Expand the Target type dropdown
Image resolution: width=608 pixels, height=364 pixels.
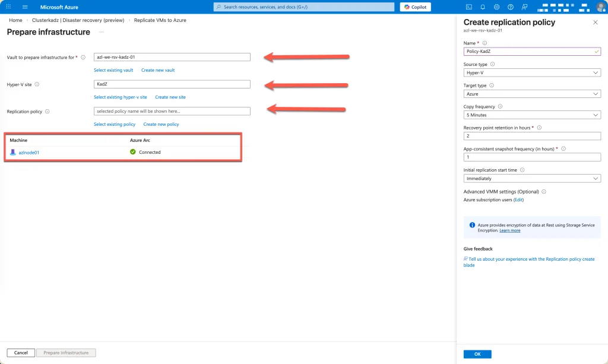pos(531,94)
